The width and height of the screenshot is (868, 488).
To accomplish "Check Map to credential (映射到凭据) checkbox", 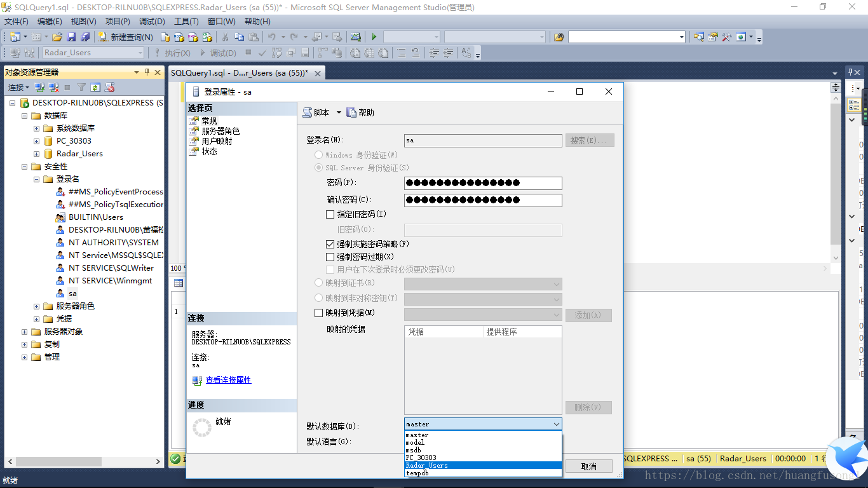I will click(319, 313).
